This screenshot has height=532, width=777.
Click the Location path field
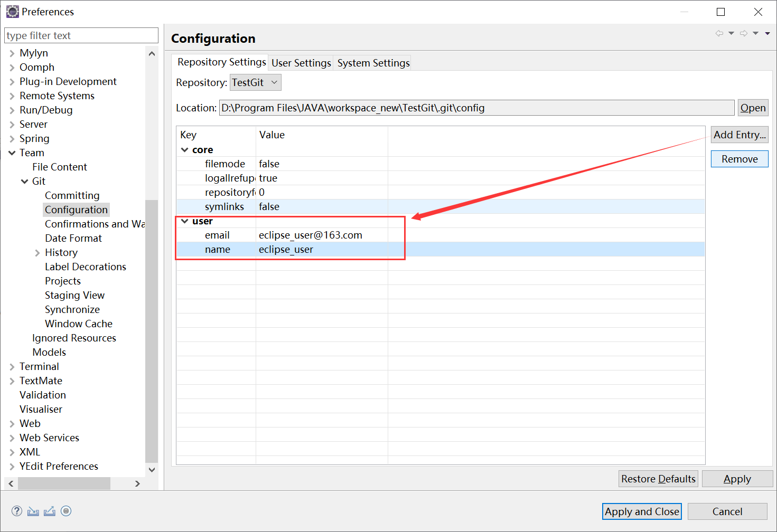tap(476, 108)
